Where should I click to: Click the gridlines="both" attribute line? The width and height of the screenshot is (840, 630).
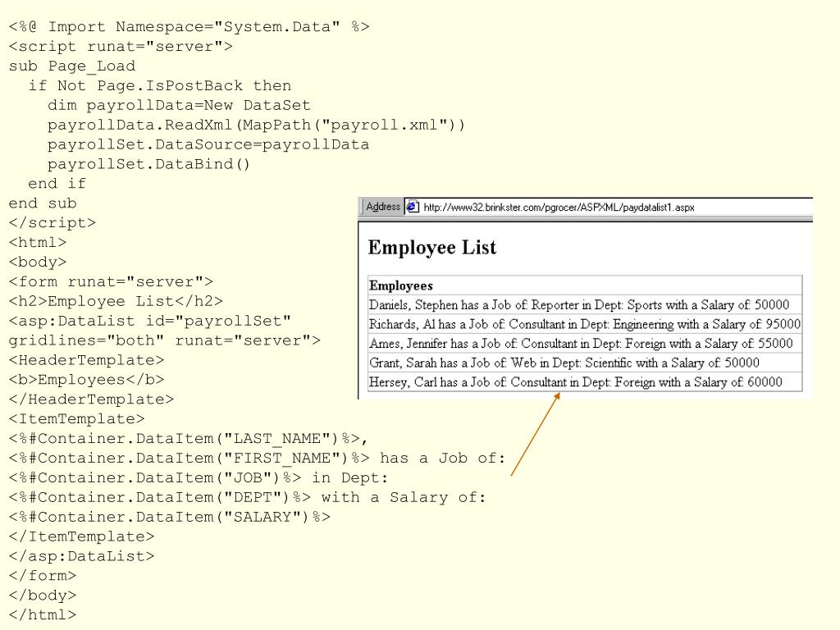[x=164, y=340]
